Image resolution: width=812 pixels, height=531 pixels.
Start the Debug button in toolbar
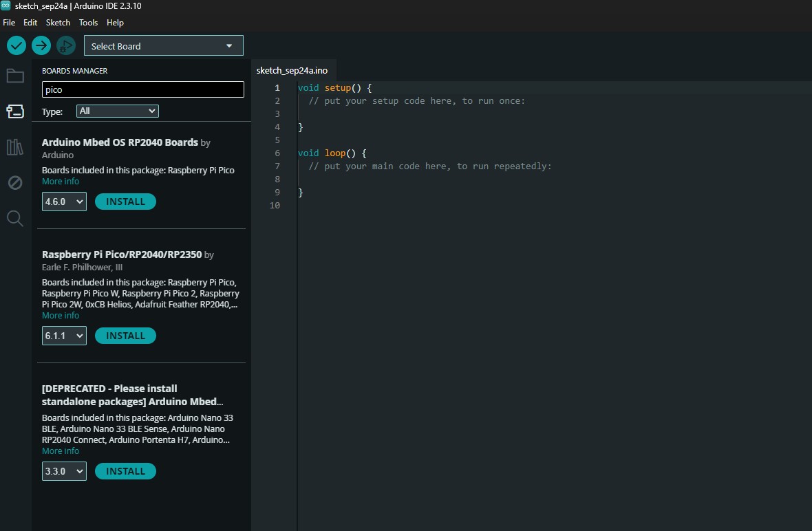click(x=66, y=45)
